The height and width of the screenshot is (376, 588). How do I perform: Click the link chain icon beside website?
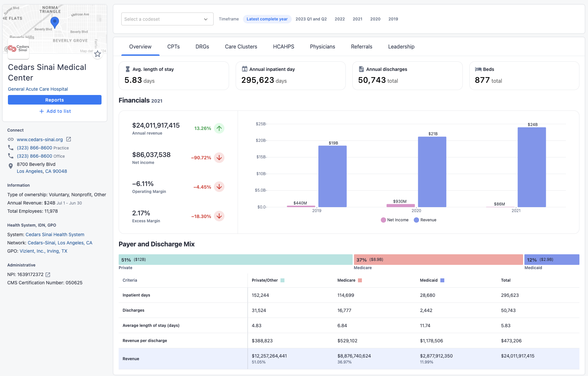[x=11, y=140]
